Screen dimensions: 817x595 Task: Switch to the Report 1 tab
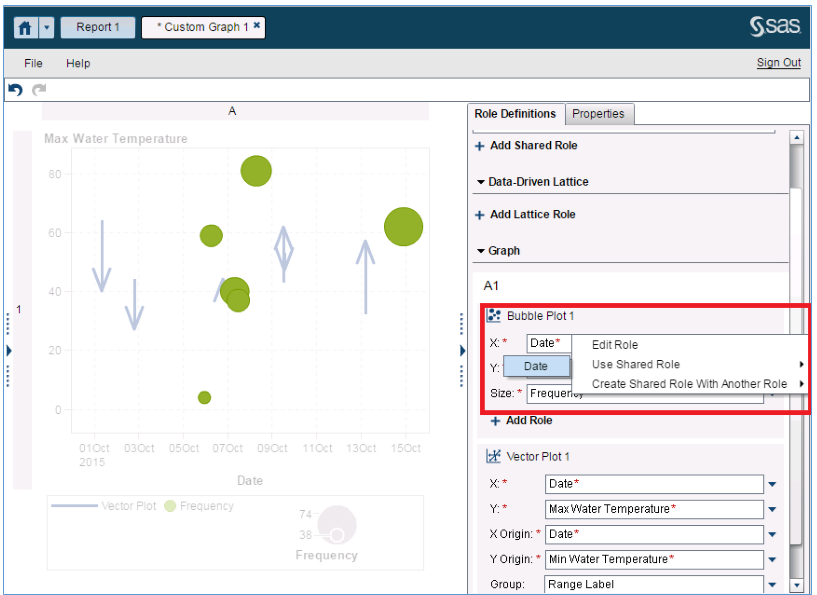pos(98,27)
